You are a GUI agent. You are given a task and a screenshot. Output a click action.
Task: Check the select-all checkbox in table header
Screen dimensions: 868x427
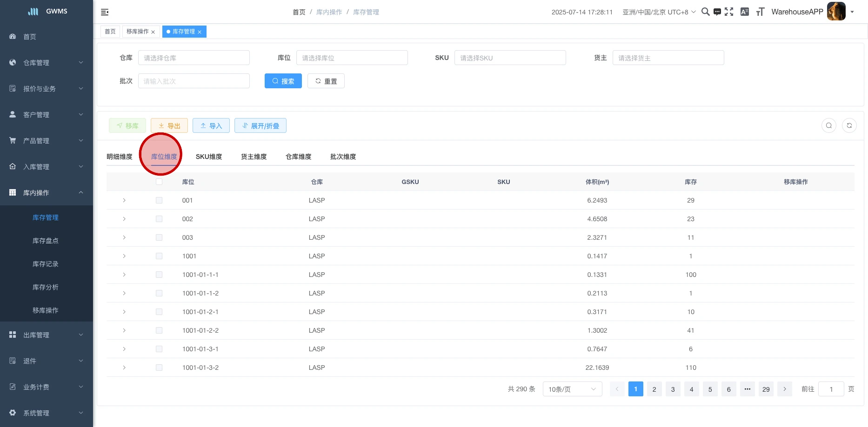pos(159,182)
